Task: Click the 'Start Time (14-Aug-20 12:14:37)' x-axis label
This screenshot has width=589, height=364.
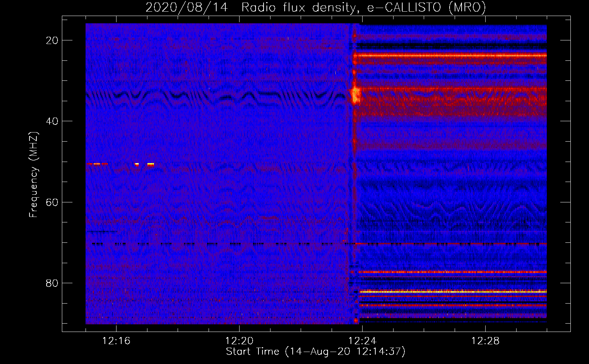Action: tap(316, 352)
